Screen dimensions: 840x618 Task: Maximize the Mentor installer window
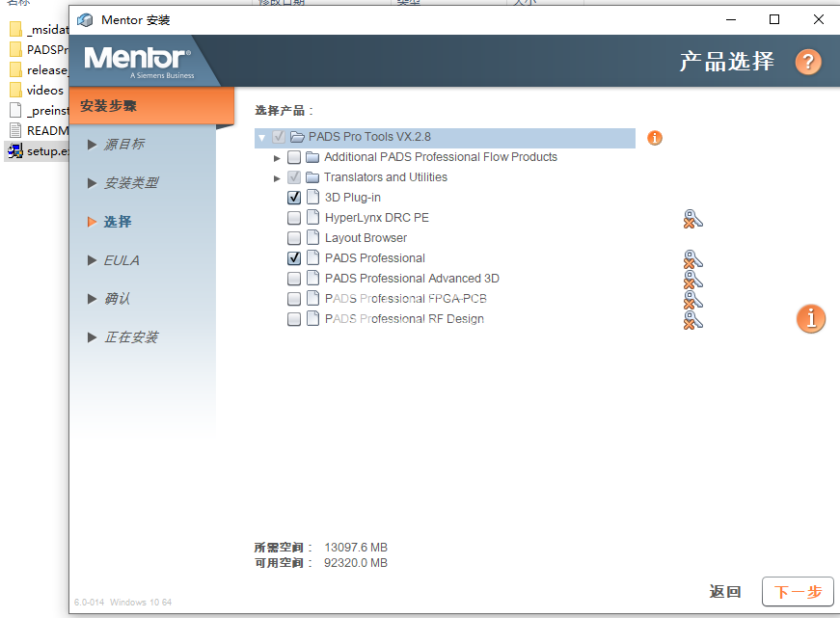[774, 20]
